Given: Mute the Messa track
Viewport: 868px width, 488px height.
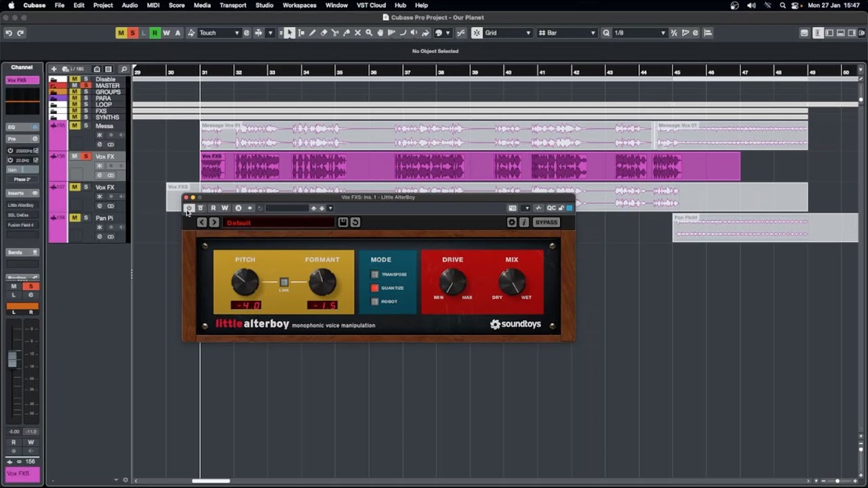Looking at the screenshot, I should point(75,126).
